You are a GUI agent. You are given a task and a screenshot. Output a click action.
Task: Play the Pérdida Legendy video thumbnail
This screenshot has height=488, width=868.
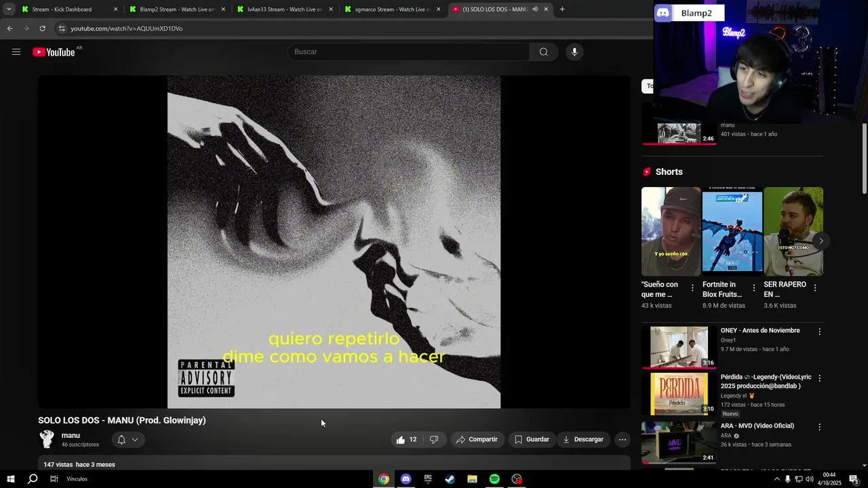pyautogui.click(x=679, y=394)
